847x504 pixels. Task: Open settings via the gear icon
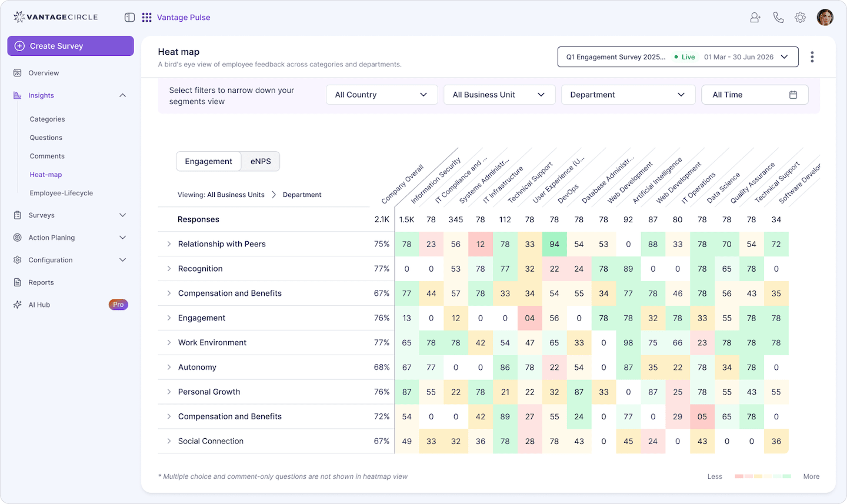[800, 17]
